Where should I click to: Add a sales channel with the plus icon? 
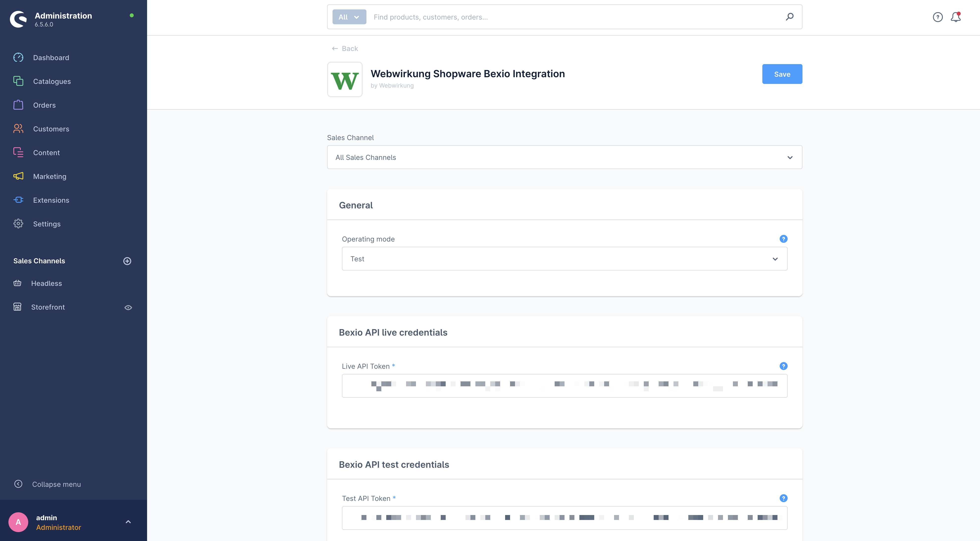(128, 261)
